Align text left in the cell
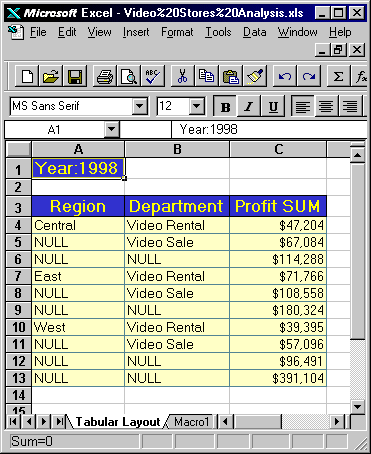This screenshot has height=454, width=371. 302,106
